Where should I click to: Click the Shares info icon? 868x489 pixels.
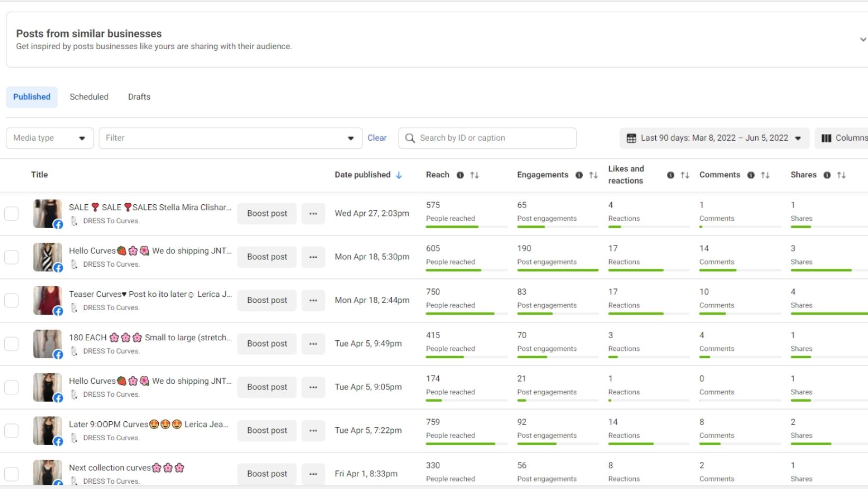point(827,175)
